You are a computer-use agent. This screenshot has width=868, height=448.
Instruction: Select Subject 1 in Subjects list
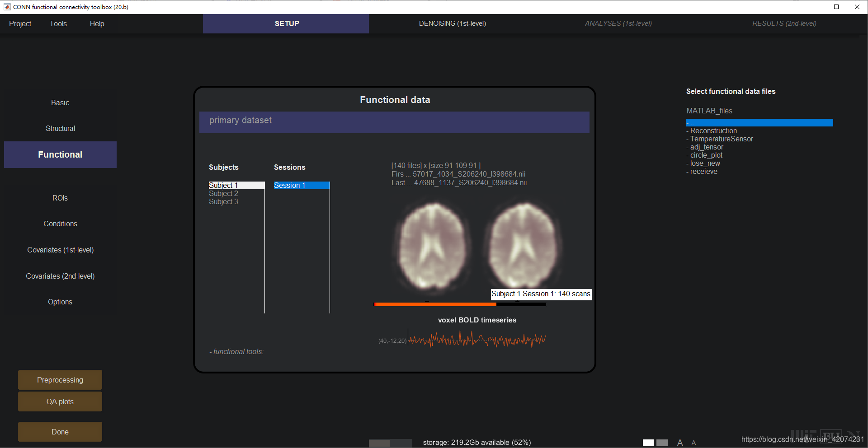[x=236, y=186]
